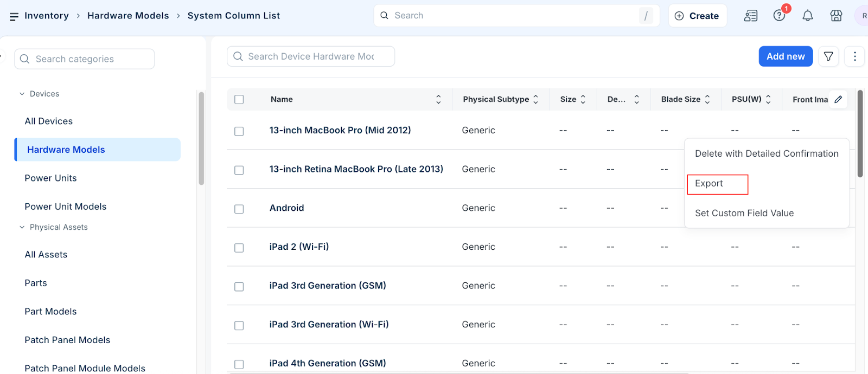The width and height of the screenshot is (868, 374).
Task: Sort by Name column arrows
Action: pos(438,99)
